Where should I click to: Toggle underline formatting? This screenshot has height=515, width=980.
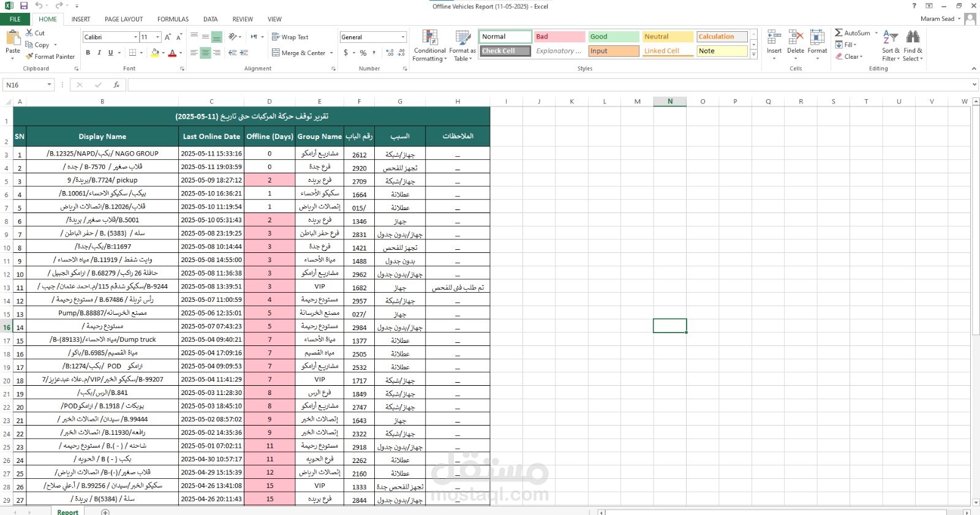110,53
